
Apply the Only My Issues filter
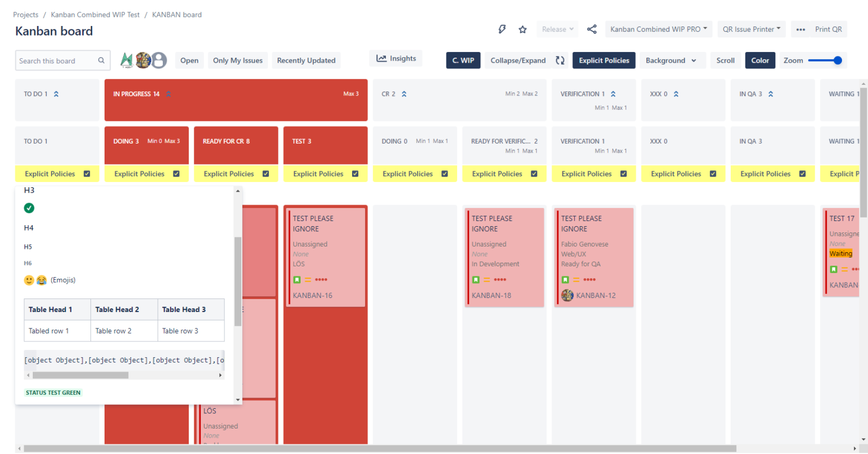tap(237, 60)
